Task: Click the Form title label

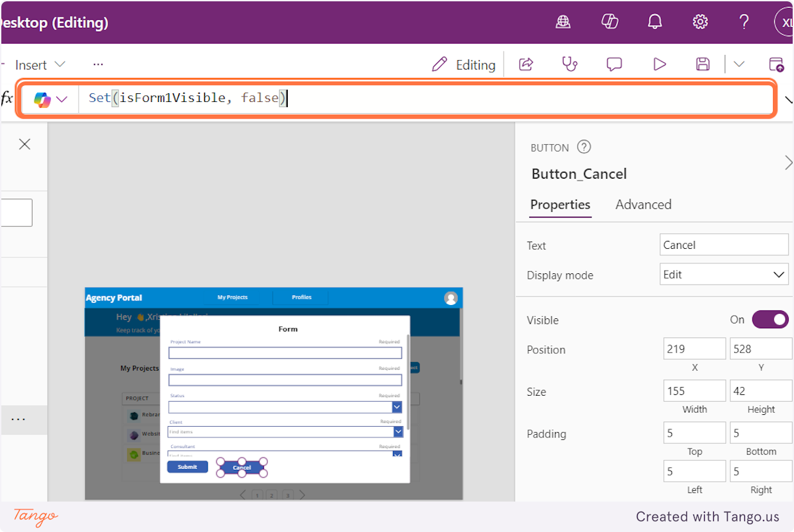Action: coord(288,329)
